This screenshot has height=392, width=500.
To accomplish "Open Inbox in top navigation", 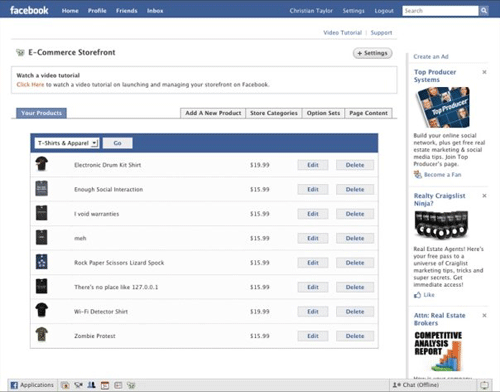I will 155,11.
